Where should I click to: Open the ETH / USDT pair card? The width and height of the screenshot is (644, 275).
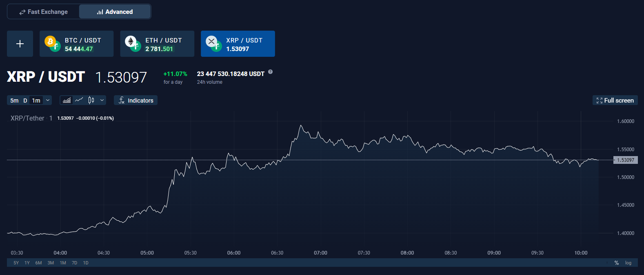click(x=157, y=44)
